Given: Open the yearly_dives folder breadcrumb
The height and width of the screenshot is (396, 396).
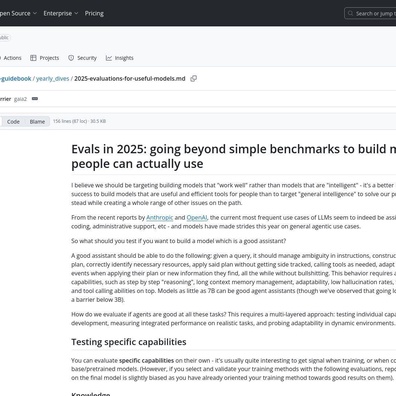Looking at the screenshot, I should [52, 79].
